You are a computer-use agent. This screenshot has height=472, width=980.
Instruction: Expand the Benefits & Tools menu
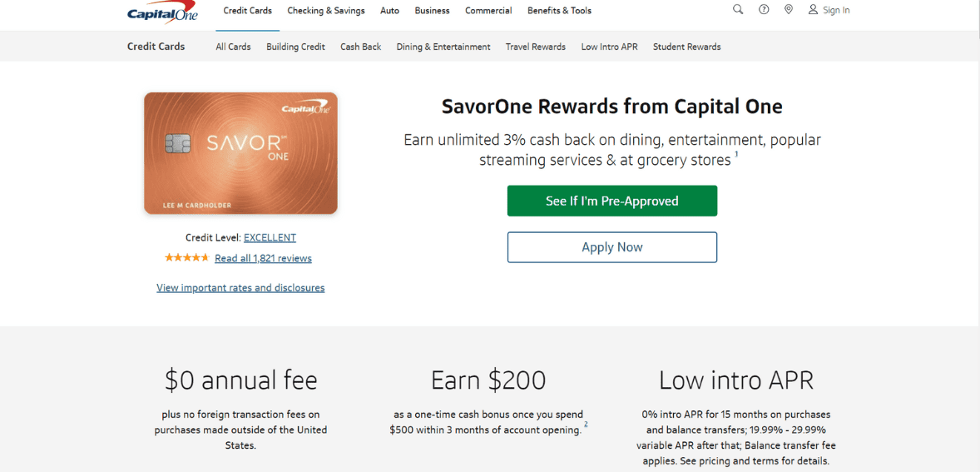click(x=559, y=11)
